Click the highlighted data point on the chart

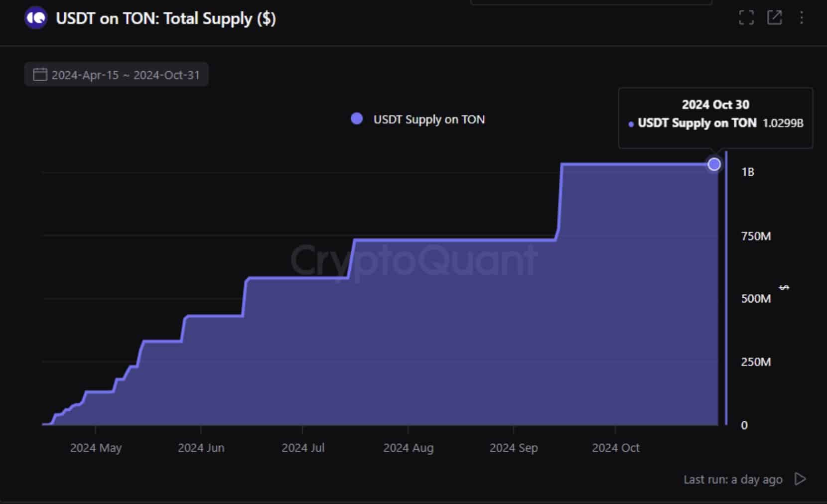click(714, 164)
